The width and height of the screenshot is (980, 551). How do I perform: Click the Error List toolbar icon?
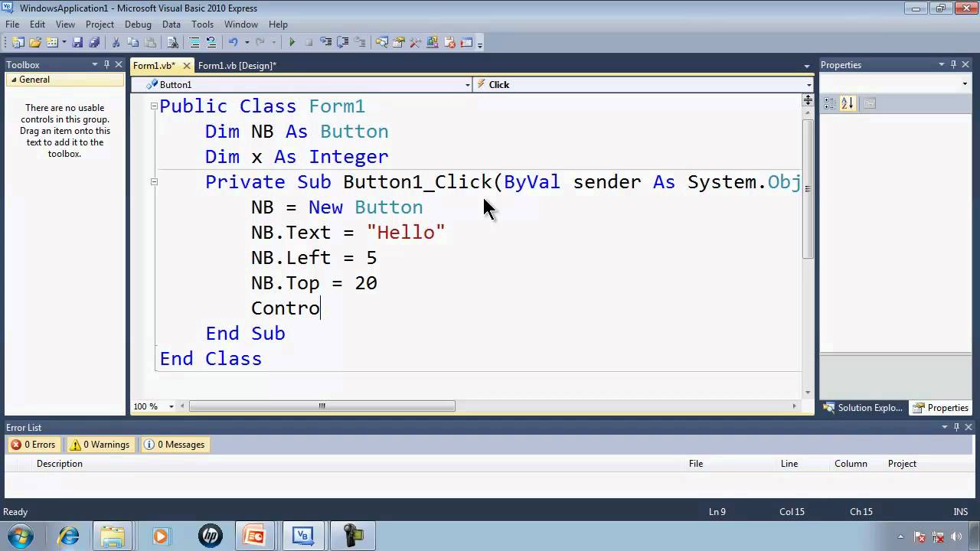(x=449, y=43)
